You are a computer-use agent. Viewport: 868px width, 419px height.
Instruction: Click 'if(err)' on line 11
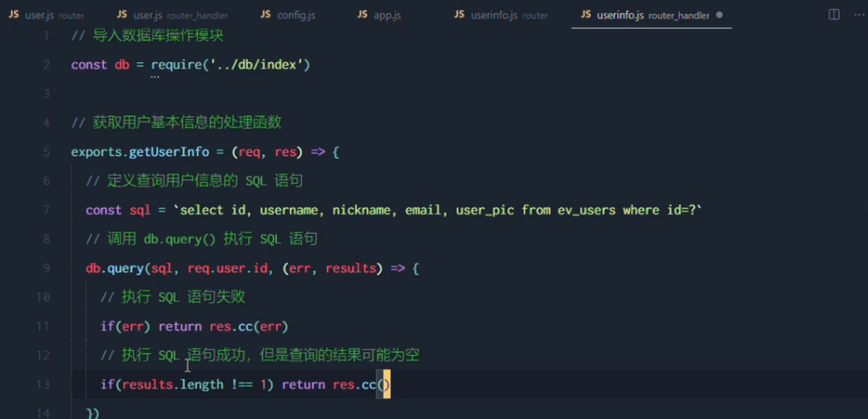point(126,327)
